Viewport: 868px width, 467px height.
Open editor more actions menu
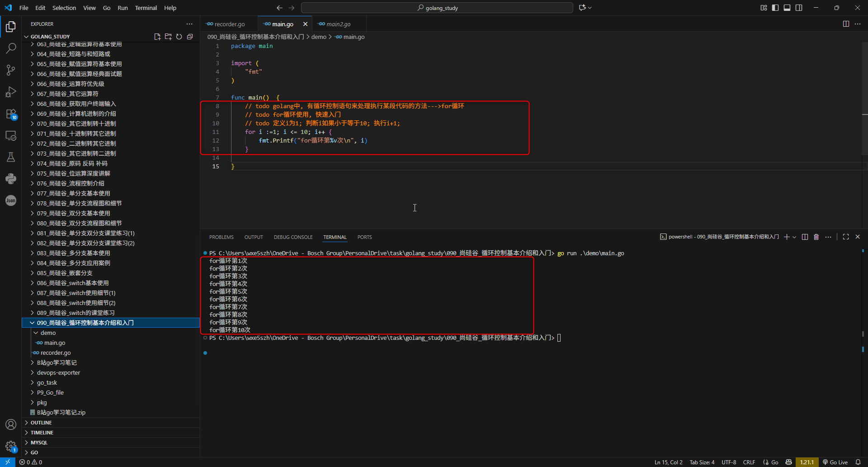(858, 24)
